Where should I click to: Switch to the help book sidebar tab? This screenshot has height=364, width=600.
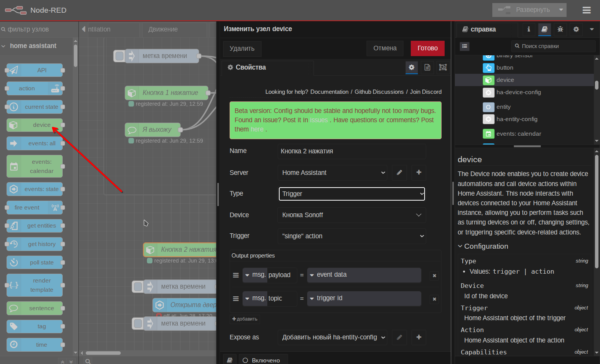pos(545,29)
